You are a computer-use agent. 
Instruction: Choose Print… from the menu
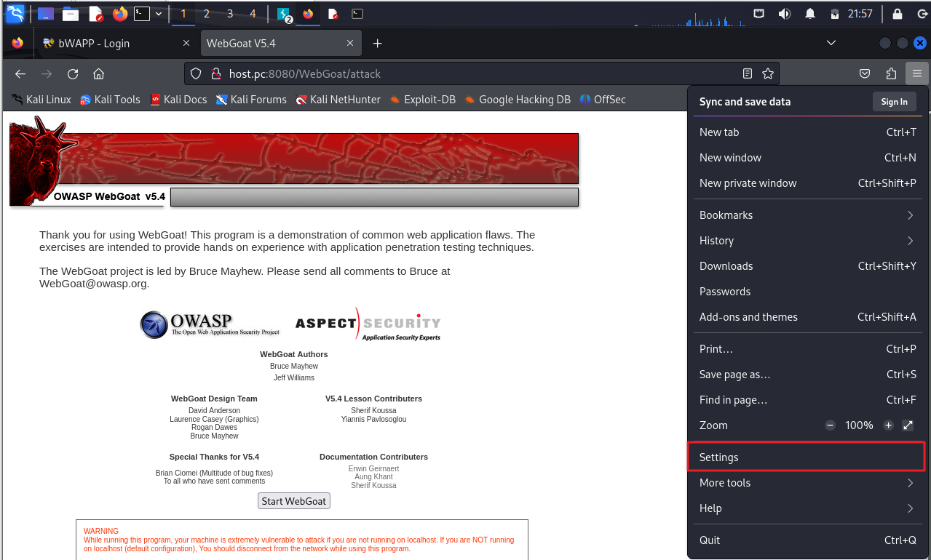(808, 349)
